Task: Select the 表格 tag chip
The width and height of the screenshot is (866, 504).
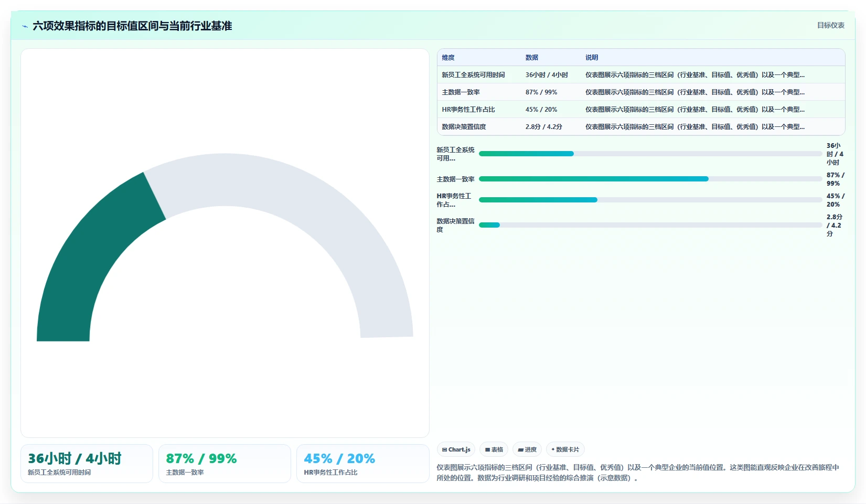Action: click(x=494, y=449)
